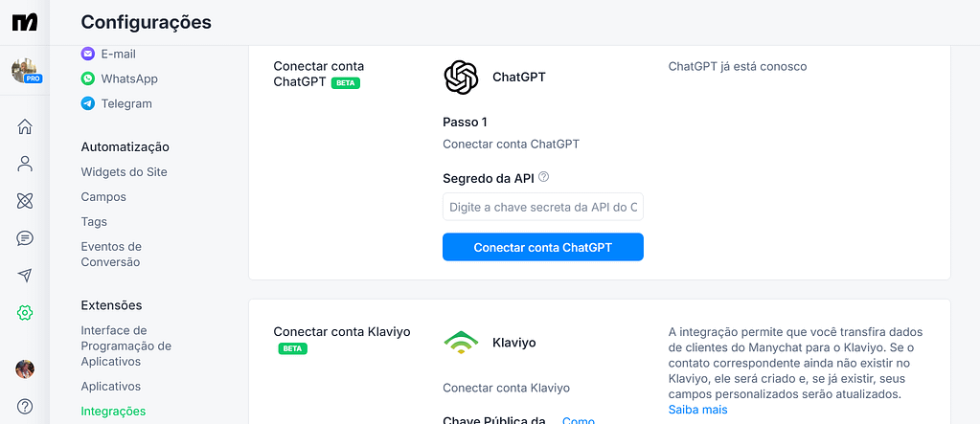This screenshot has height=424, width=980.
Task: Open the account avatar with PRO badge
Action: (25, 71)
